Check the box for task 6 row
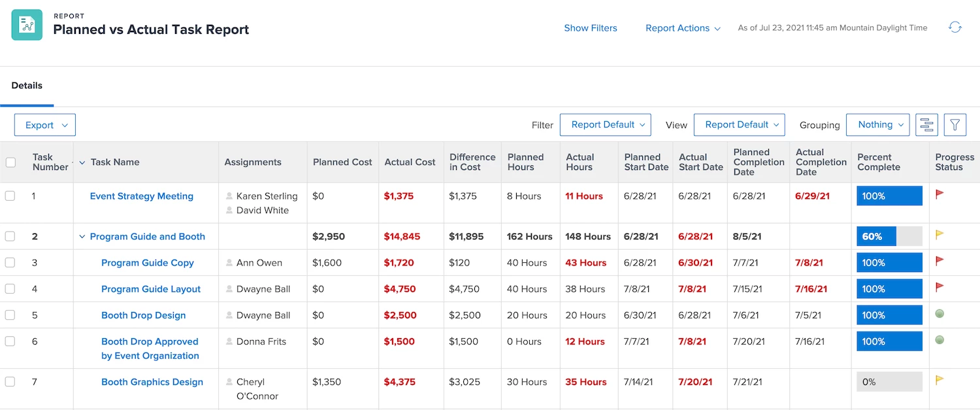The image size is (980, 410). pos(10,341)
